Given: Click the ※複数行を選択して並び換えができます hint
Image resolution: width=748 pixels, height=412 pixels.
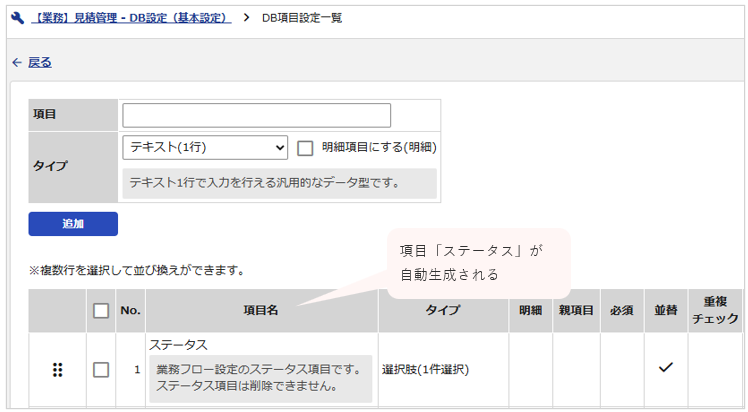Looking at the screenshot, I should coord(137,271).
